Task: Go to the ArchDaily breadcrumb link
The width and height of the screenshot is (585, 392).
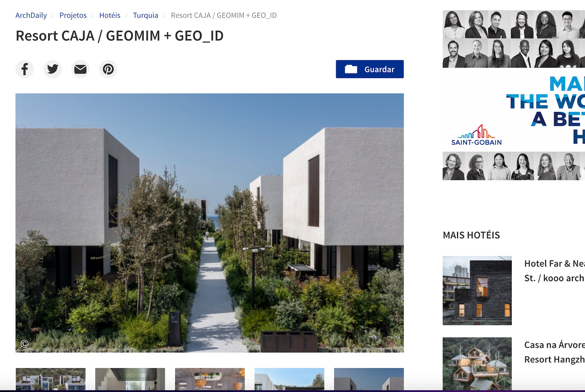Action: pyautogui.click(x=31, y=15)
